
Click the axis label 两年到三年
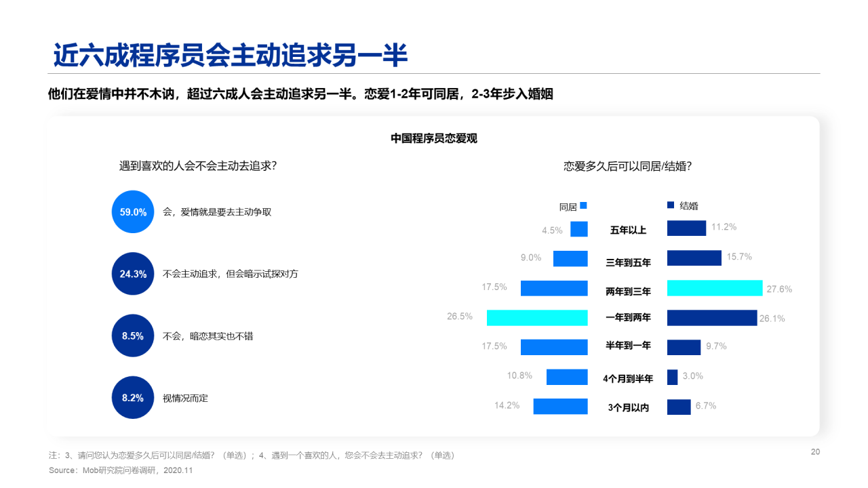pyautogui.click(x=628, y=291)
